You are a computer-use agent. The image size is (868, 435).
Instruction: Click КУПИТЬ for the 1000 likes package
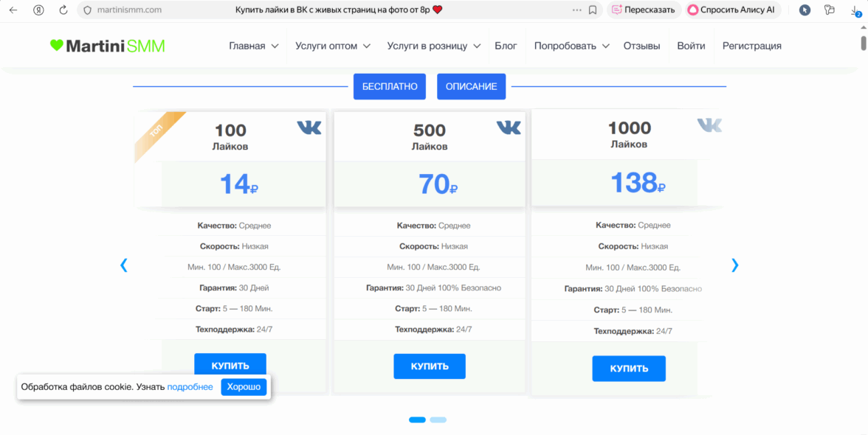pyautogui.click(x=629, y=369)
